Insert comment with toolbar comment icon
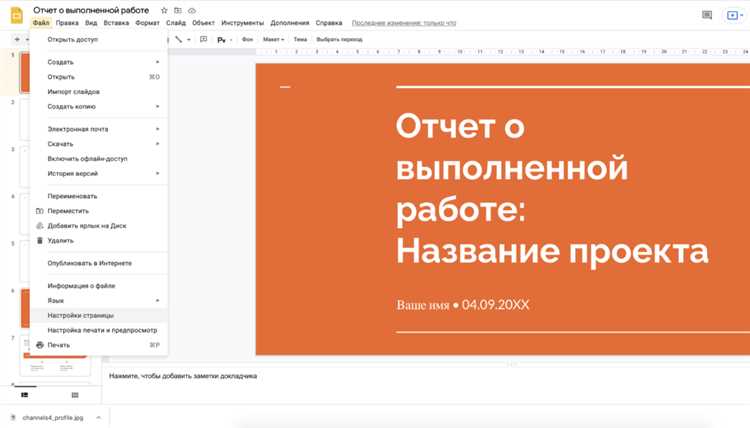 click(203, 40)
